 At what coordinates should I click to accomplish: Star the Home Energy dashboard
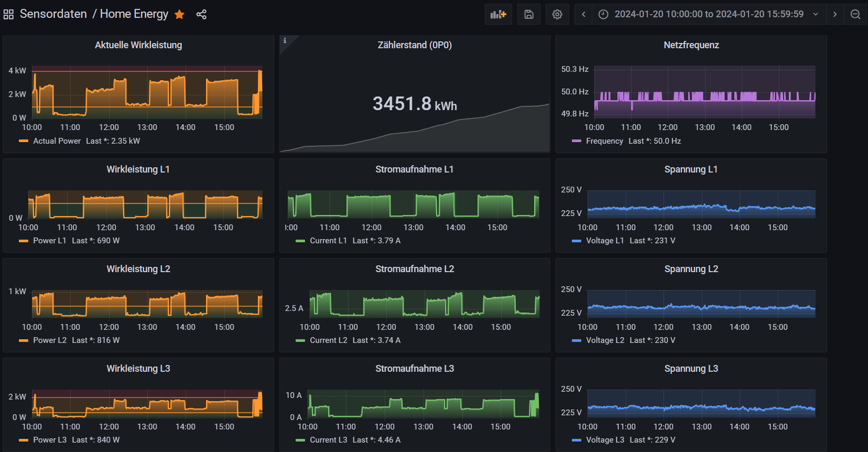click(179, 14)
